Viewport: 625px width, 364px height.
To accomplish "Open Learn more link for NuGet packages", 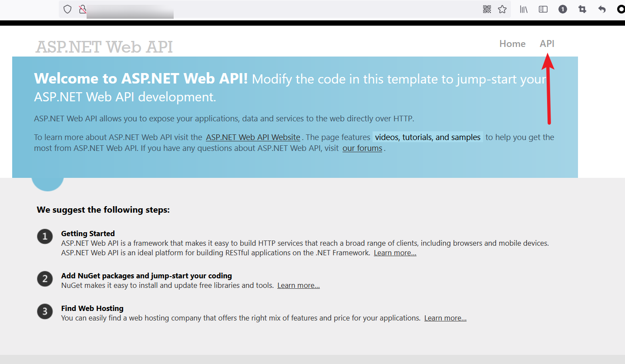I will 299,285.
